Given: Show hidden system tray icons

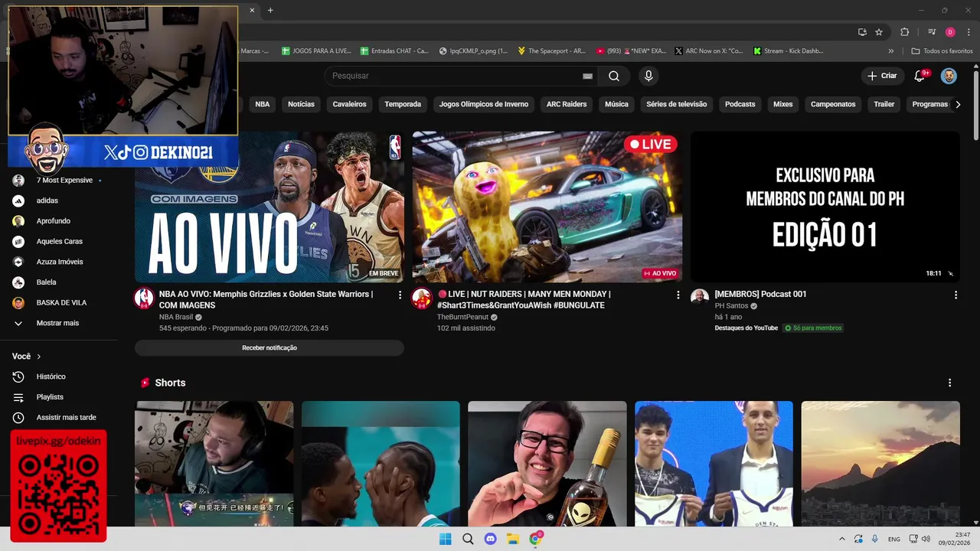Looking at the screenshot, I should point(842,539).
